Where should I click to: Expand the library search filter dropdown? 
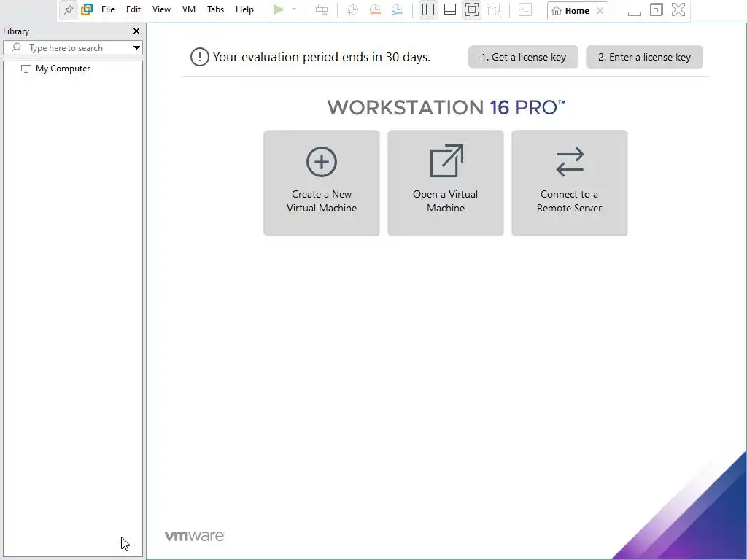pyautogui.click(x=136, y=47)
